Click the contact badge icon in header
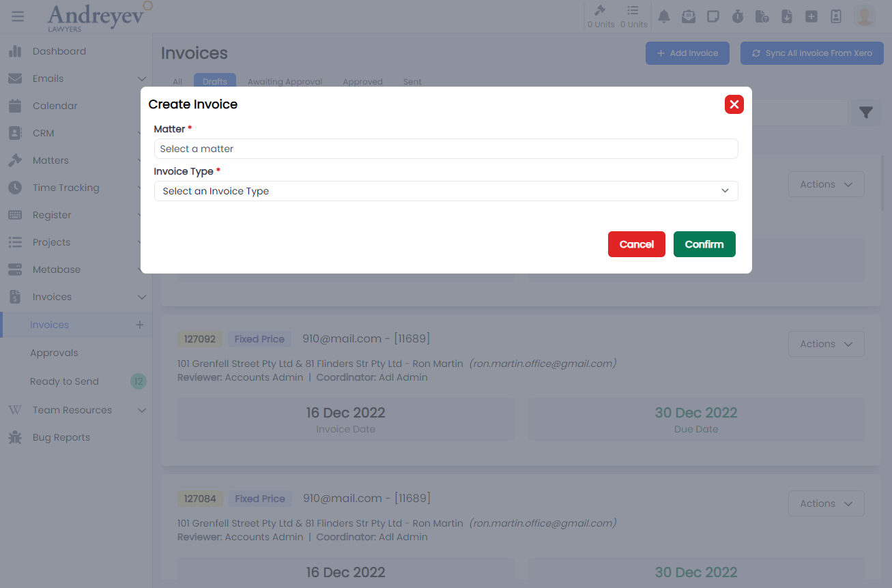892x588 pixels. coord(836,16)
